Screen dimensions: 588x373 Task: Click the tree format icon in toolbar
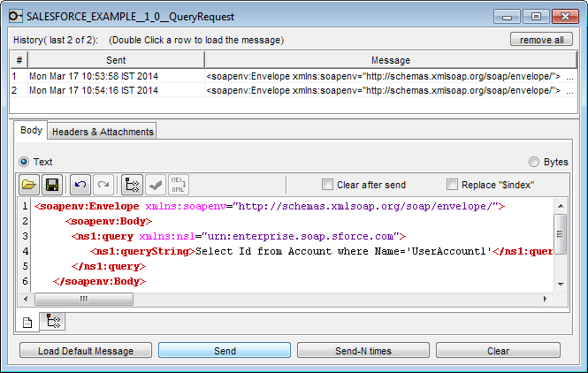[132, 185]
